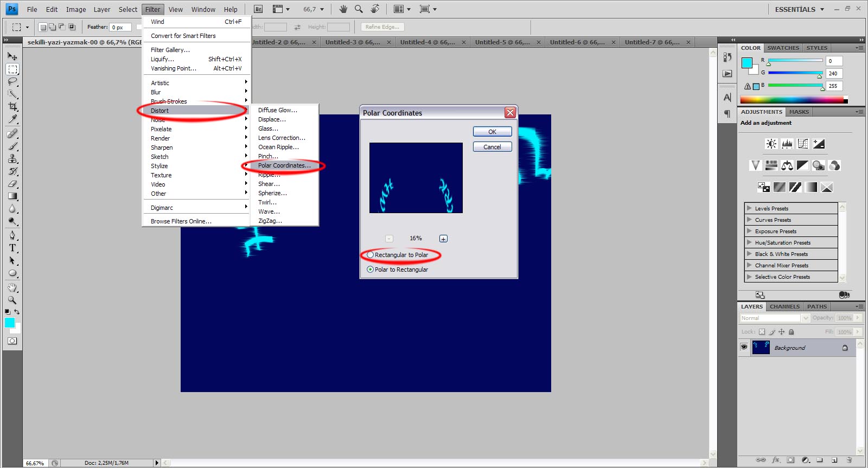The width and height of the screenshot is (868, 468).
Task: Open the Character panel icon
Action: [x=727, y=98]
